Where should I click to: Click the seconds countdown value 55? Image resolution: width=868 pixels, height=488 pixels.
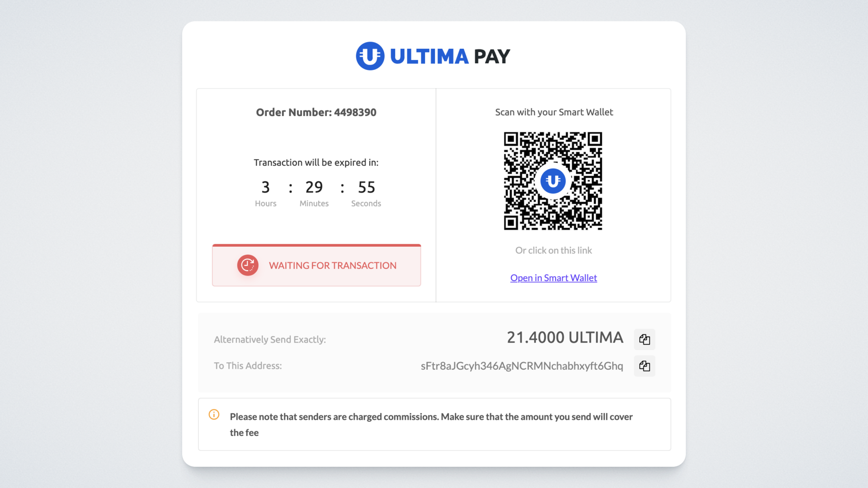366,187
